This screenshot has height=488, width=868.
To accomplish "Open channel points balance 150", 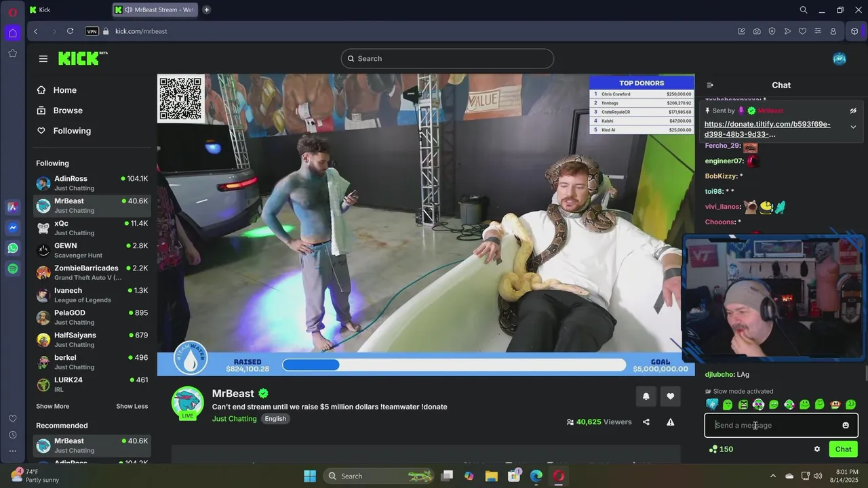I will [721, 449].
